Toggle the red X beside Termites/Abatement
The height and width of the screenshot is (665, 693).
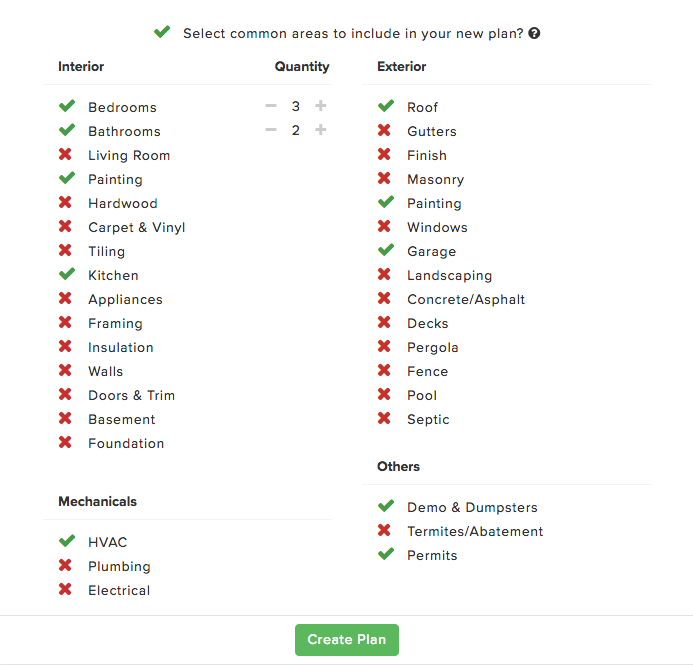point(384,530)
